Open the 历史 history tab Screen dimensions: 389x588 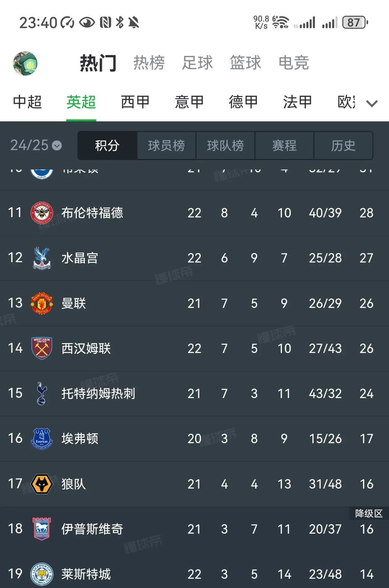tap(343, 146)
